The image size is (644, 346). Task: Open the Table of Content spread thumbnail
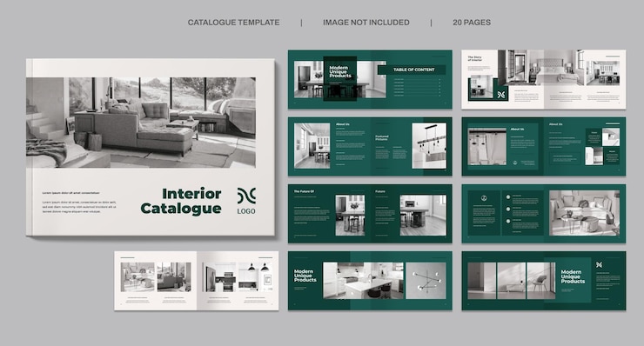[370, 80]
